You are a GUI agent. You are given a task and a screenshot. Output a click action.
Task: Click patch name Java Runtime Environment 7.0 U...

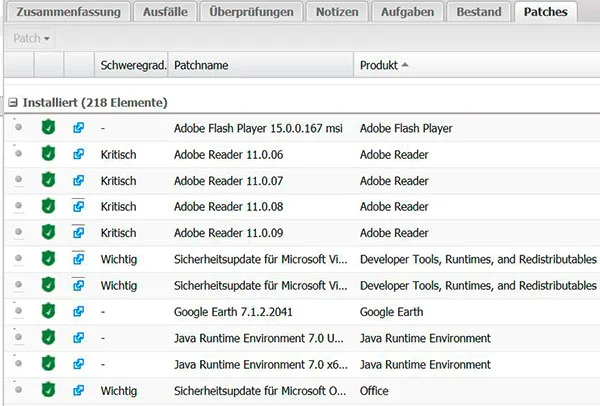point(259,338)
